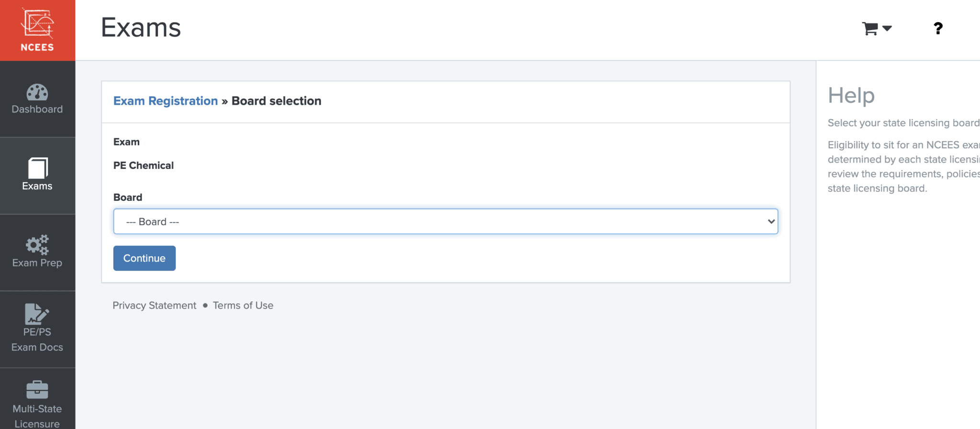Open the Multi-State Licensure briefcase icon
Screen dimensions: 980x429
pyautogui.click(x=37, y=389)
